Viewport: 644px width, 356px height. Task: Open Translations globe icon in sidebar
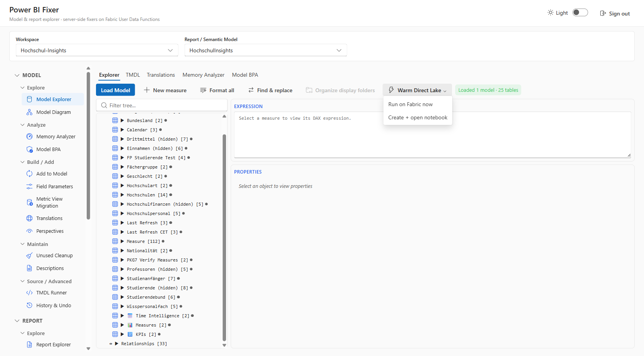tap(29, 218)
